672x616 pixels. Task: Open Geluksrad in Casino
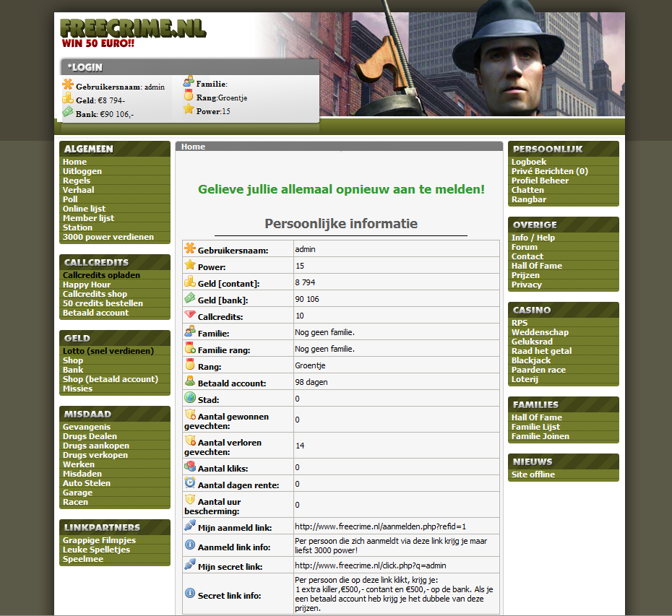tap(532, 342)
